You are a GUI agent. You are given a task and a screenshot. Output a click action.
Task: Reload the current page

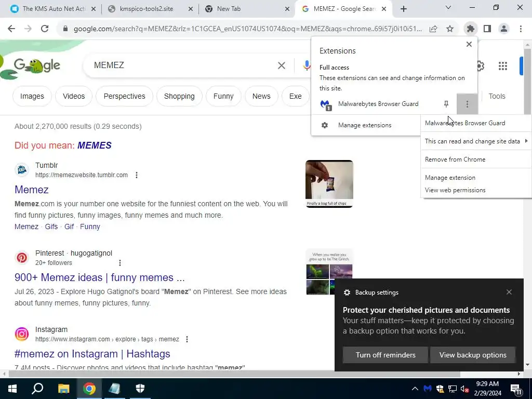pos(45,29)
